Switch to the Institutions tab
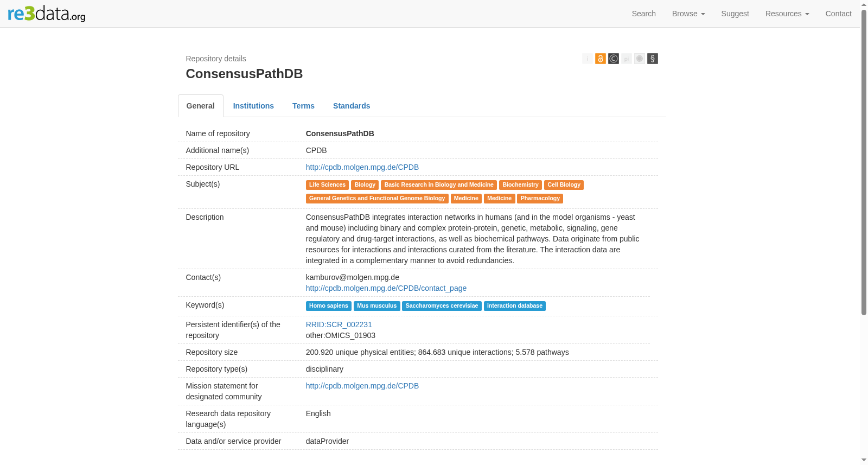Viewport: 868px width, 465px height. (253, 106)
